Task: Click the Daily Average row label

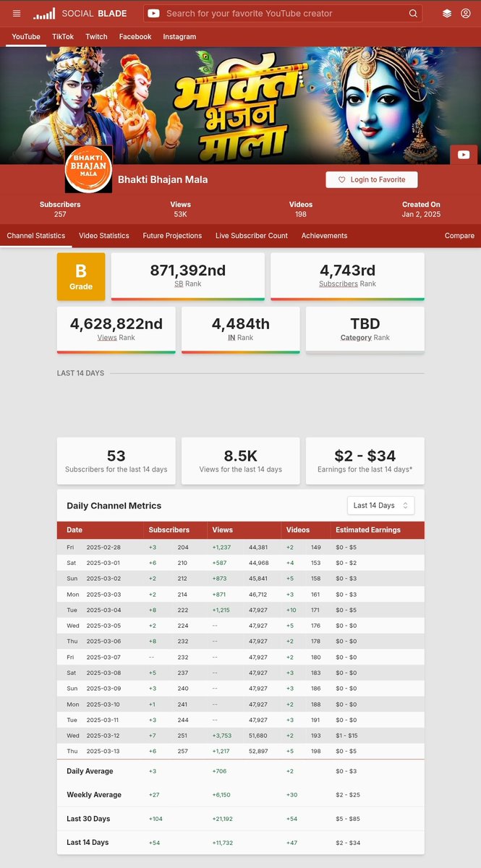Action: (90, 771)
